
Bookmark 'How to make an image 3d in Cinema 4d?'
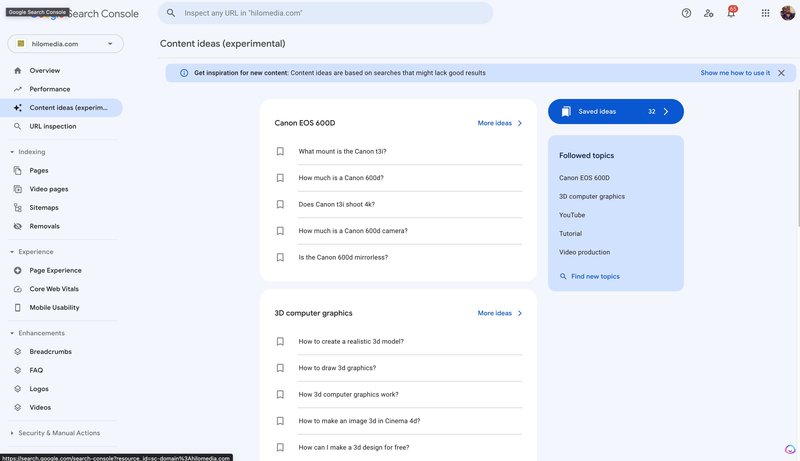point(280,421)
